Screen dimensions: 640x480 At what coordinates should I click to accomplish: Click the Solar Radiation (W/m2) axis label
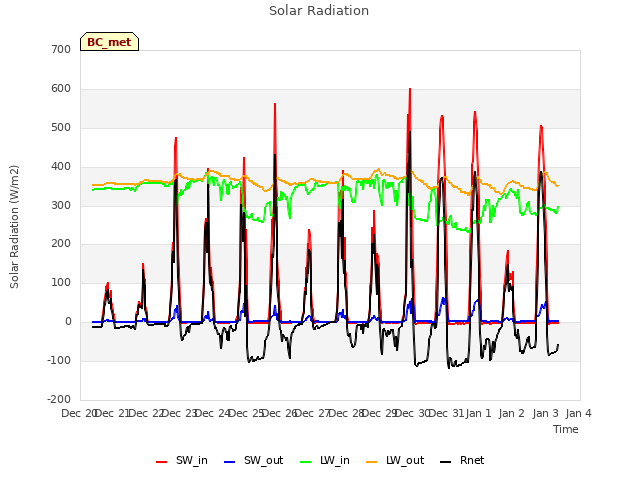14,227
